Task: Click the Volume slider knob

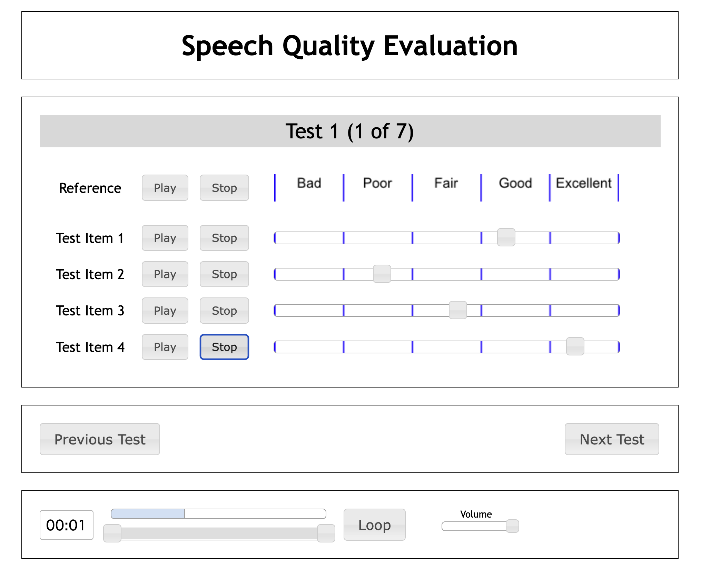Action: tap(512, 526)
